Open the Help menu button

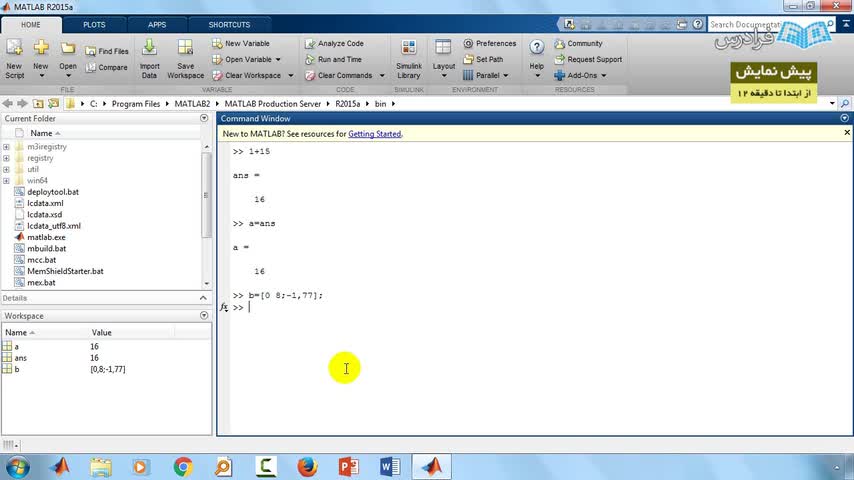[536, 58]
